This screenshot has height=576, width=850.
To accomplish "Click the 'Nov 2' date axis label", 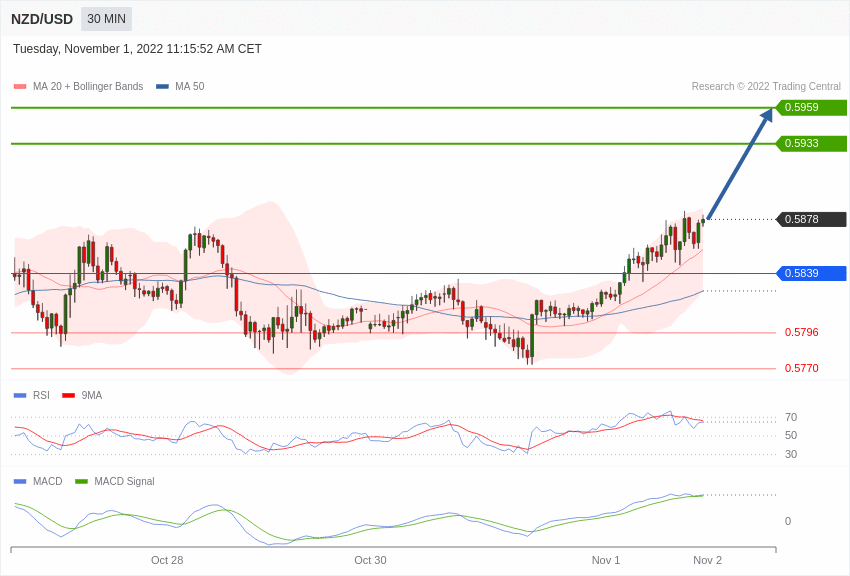I will click(707, 560).
